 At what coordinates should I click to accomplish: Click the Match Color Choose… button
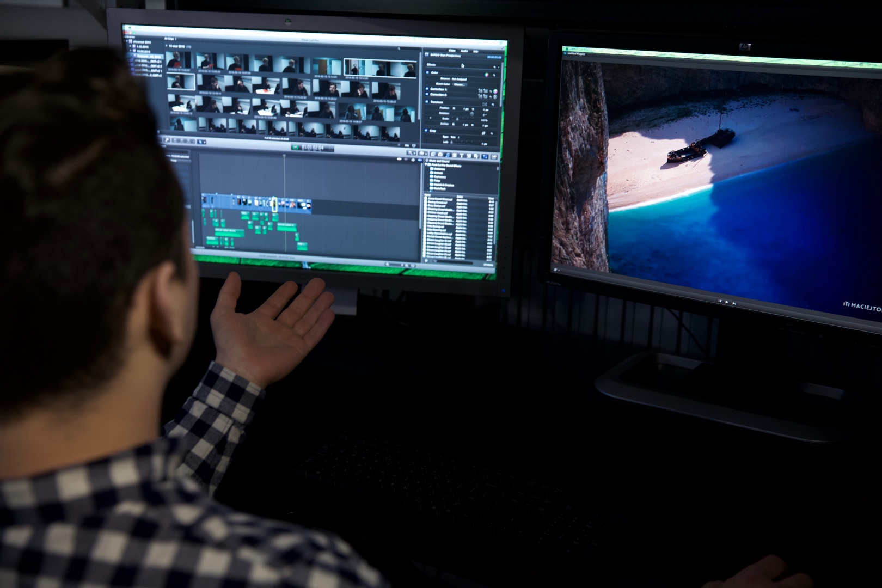click(x=460, y=84)
